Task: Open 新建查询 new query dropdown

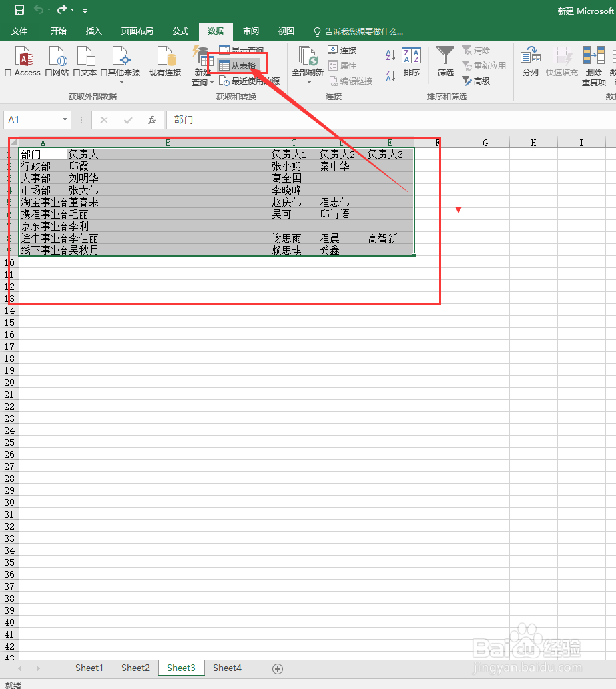Action: pyautogui.click(x=202, y=66)
